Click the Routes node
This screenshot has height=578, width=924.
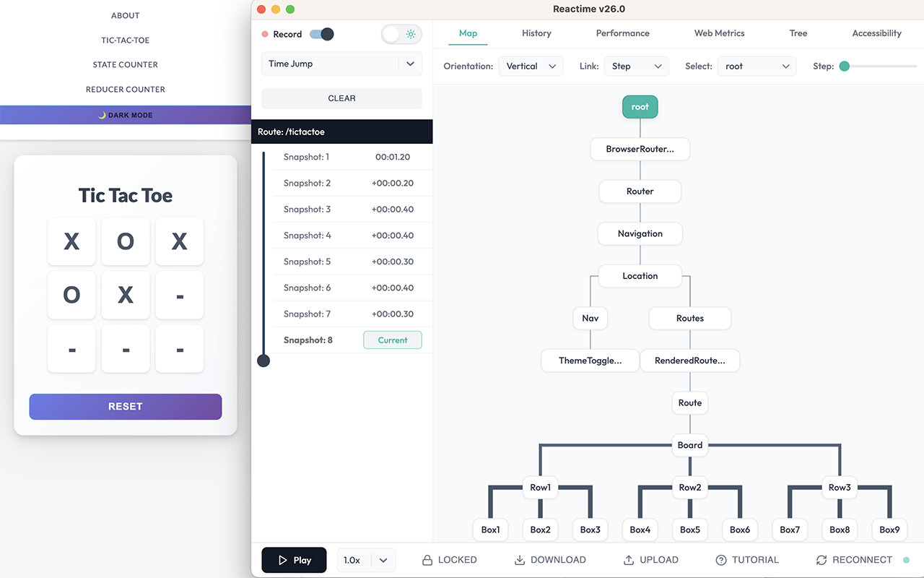690,319
